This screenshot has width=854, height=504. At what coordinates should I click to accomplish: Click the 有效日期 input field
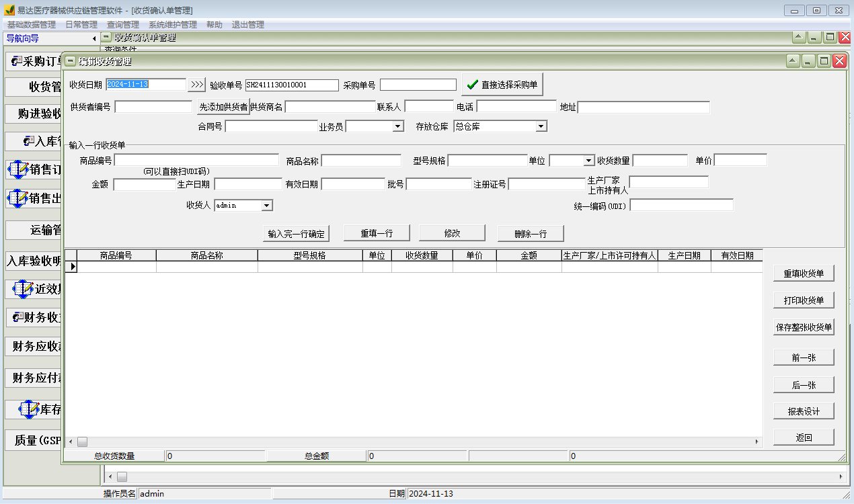point(353,184)
